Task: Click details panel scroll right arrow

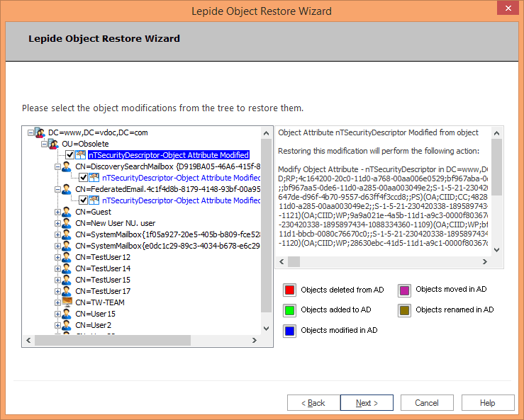Action: 484,262
